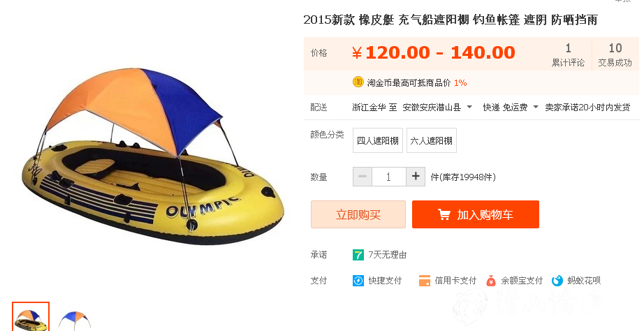Click the red 余额宝 money bag icon
This screenshot has width=644, height=331.
point(491,281)
